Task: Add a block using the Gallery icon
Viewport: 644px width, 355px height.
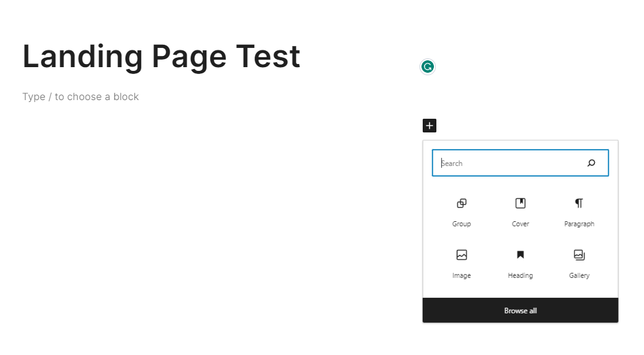Action: point(579,255)
